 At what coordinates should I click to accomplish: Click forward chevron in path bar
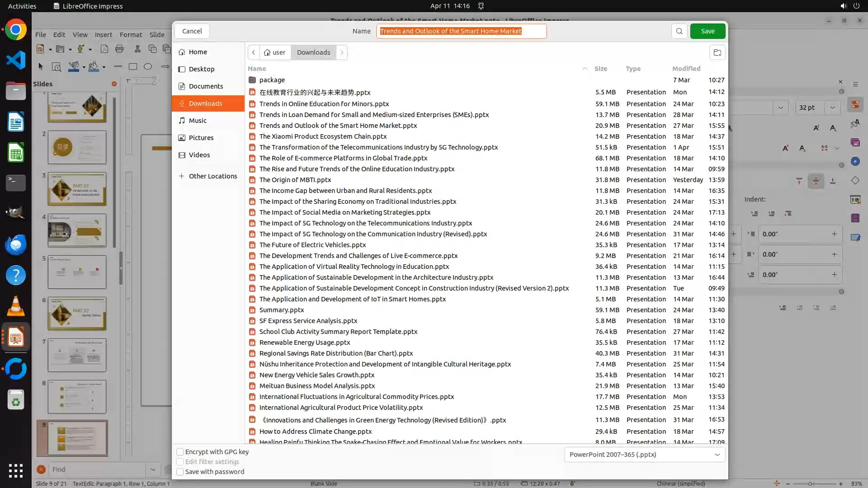pos(342,52)
